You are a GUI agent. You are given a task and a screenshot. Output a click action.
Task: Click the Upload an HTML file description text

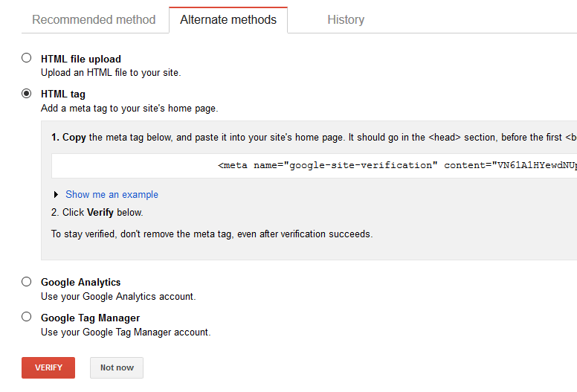tap(111, 73)
